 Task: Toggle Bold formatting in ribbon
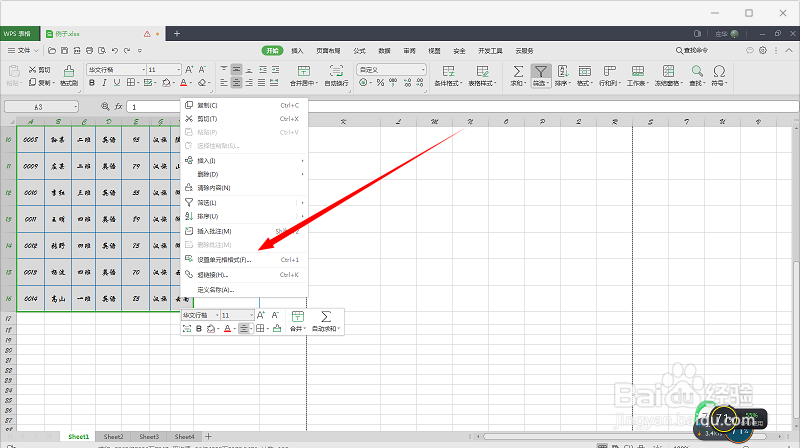pyautogui.click(x=92, y=83)
